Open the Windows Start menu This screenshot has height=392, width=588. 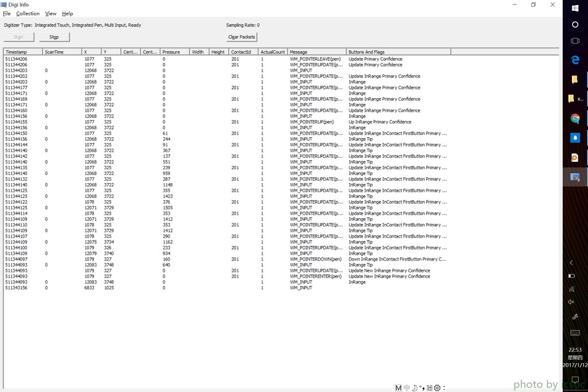click(x=575, y=8)
